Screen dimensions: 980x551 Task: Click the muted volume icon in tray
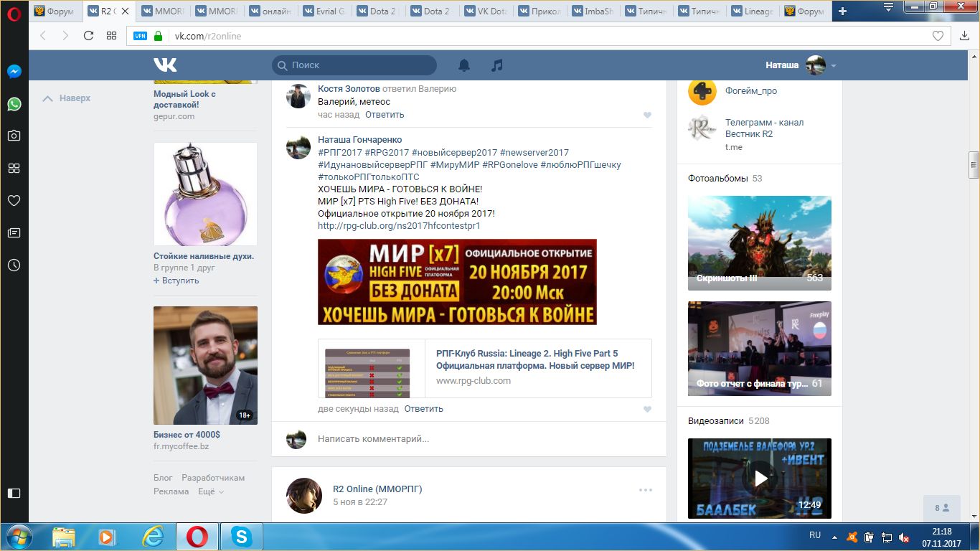coord(903,536)
